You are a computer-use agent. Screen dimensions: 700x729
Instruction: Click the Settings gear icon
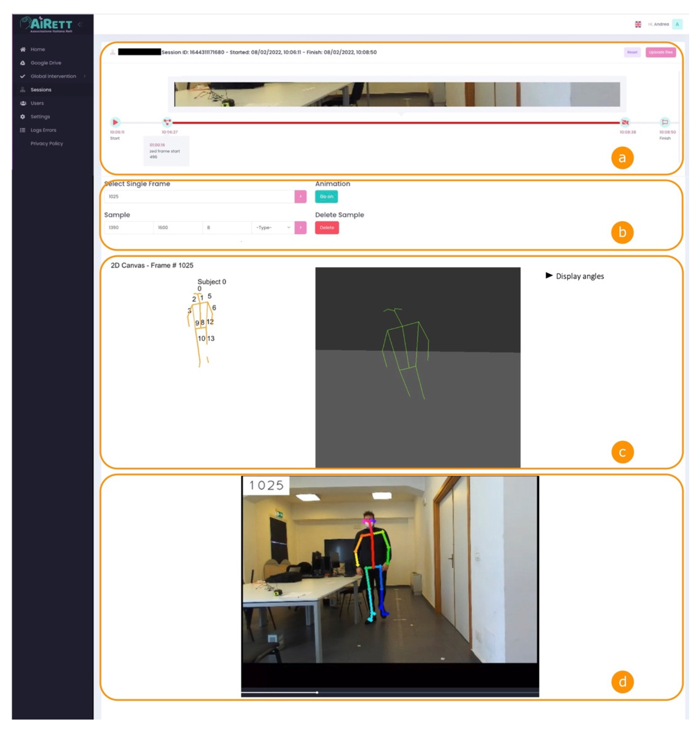click(x=23, y=117)
